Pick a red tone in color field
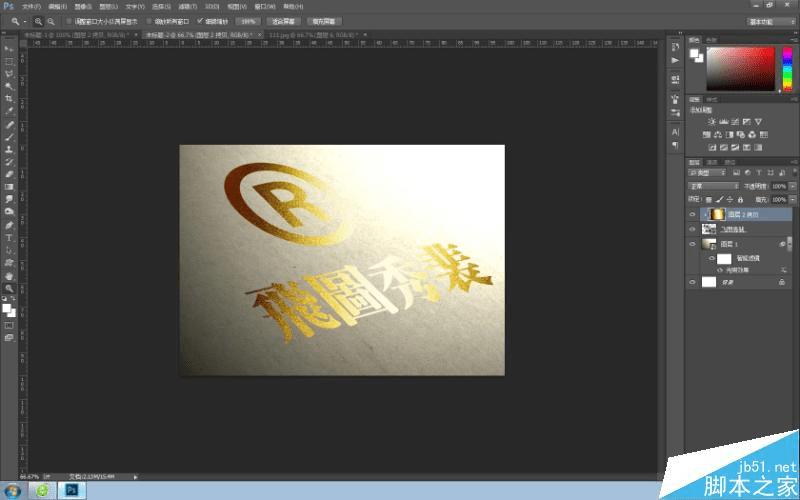 pyautogui.click(x=740, y=68)
